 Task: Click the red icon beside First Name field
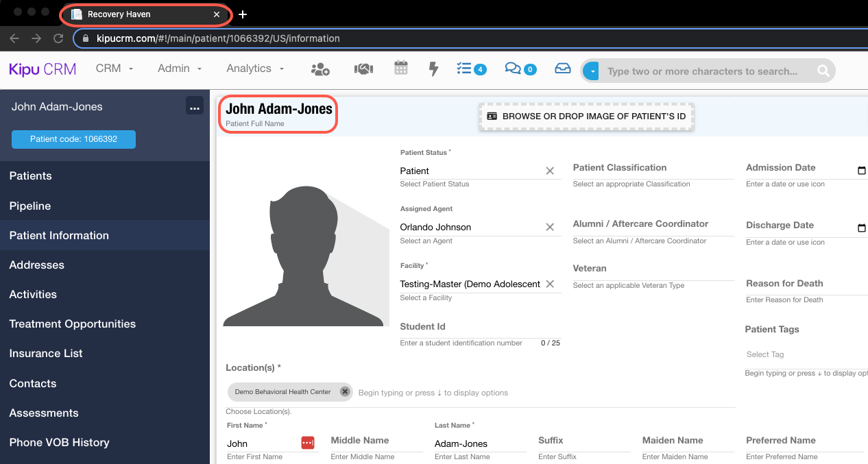[x=308, y=443]
